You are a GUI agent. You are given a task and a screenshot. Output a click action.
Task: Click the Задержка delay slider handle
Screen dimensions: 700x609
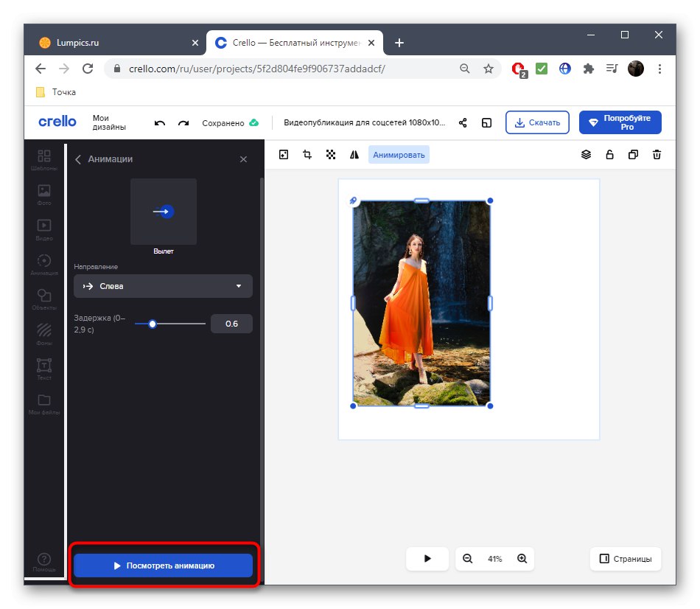[x=153, y=324]
